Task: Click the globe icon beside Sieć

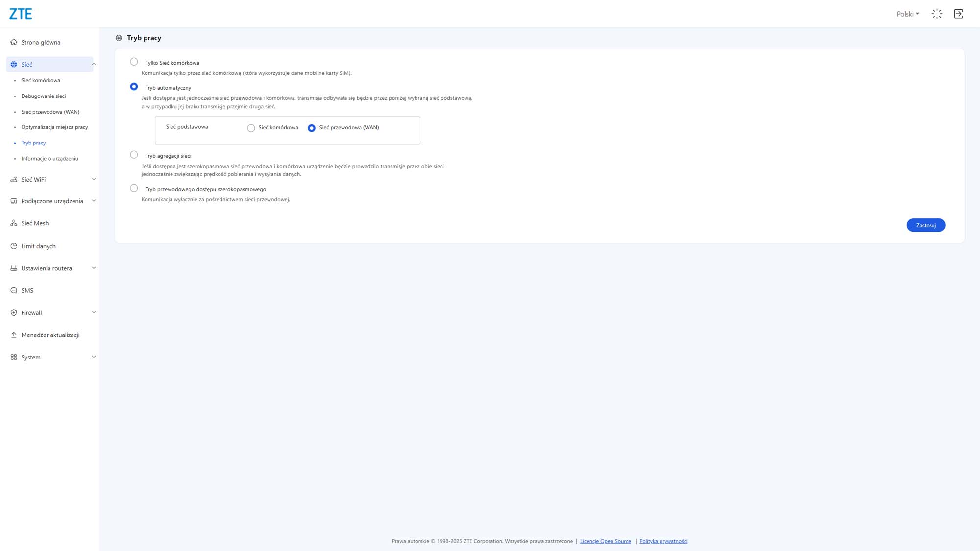Action: pos(14,64)
